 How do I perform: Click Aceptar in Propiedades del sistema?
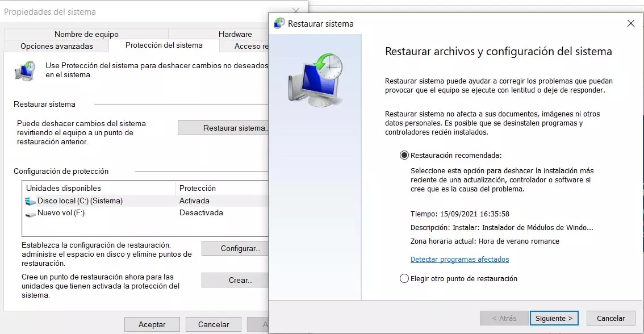[152, 324]
